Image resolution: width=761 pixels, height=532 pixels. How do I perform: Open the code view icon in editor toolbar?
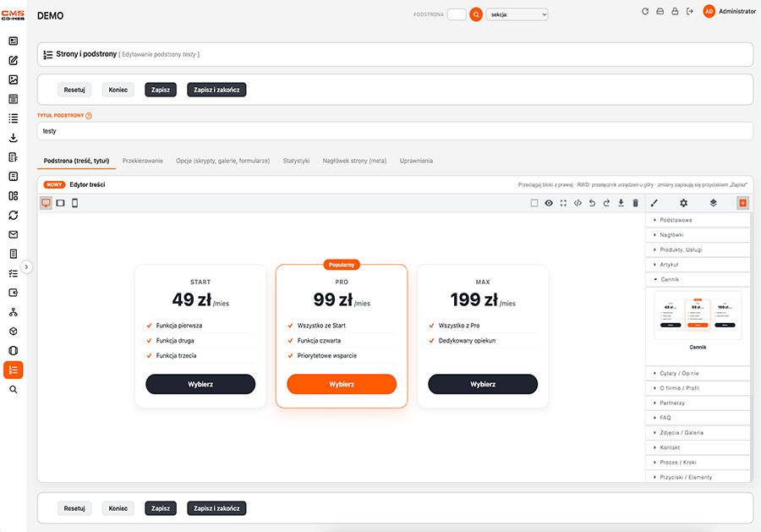point(578,203)
